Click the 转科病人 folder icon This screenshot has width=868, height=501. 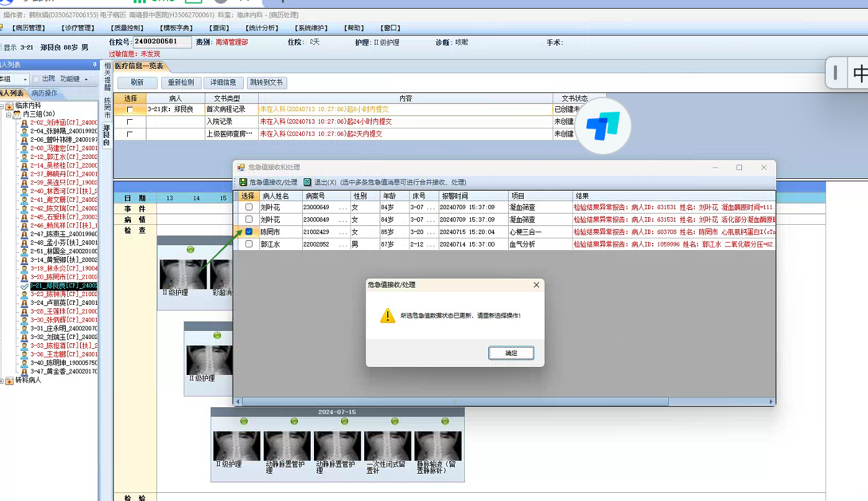(x=9, y=381)
